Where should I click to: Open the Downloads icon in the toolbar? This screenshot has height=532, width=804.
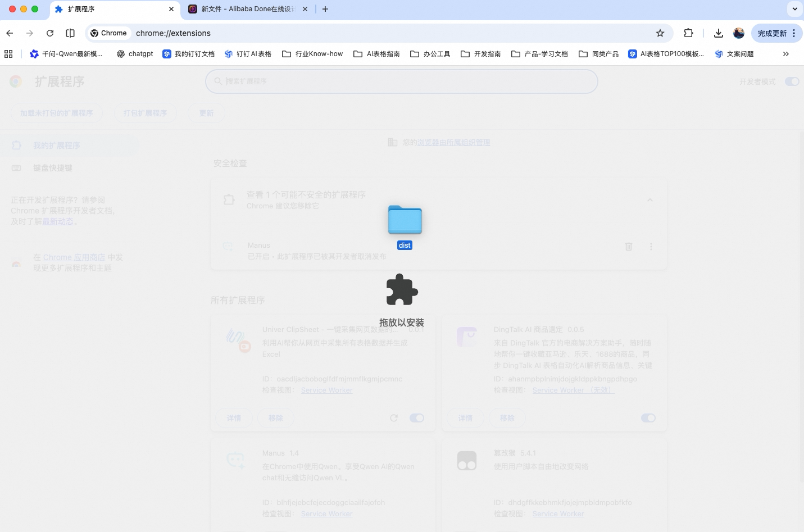718,33
